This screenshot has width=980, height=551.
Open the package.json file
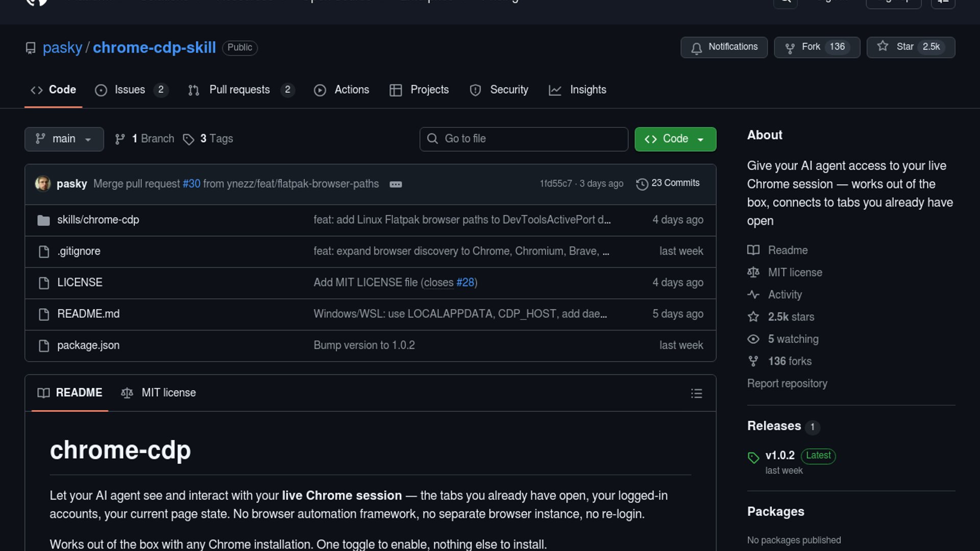point(88,345)
